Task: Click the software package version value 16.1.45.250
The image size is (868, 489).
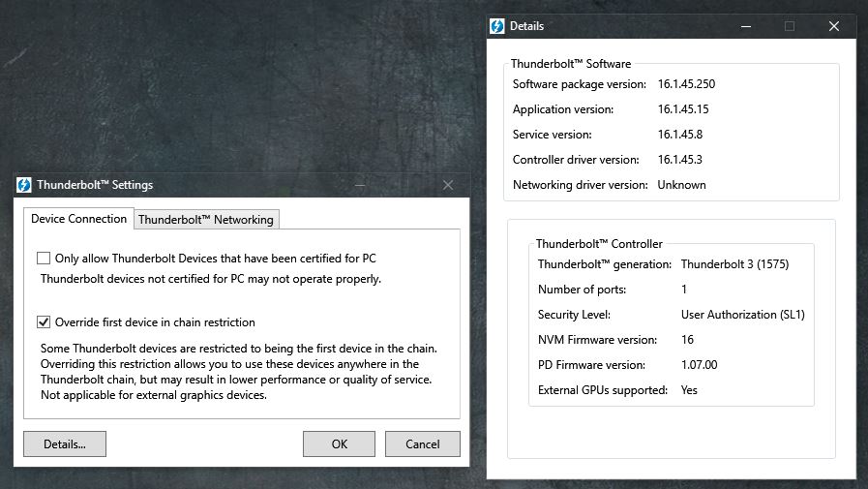Action: (686, 84)
